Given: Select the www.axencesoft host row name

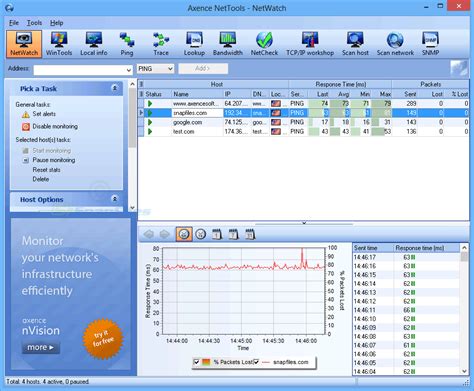Looking at the screenshot, I should pos(196,104).
